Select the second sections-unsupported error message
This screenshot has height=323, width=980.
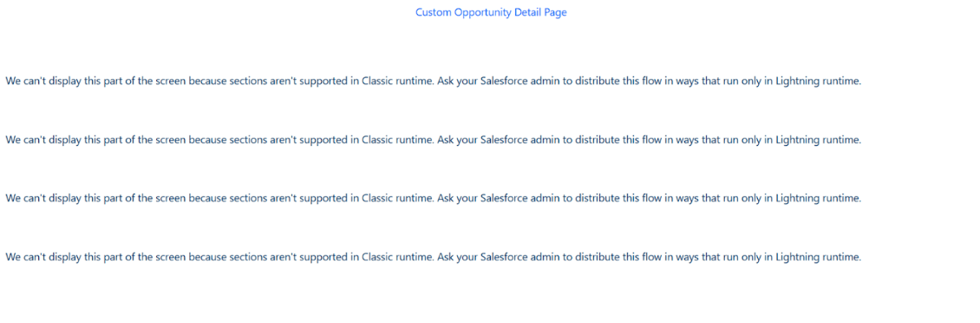433,140
